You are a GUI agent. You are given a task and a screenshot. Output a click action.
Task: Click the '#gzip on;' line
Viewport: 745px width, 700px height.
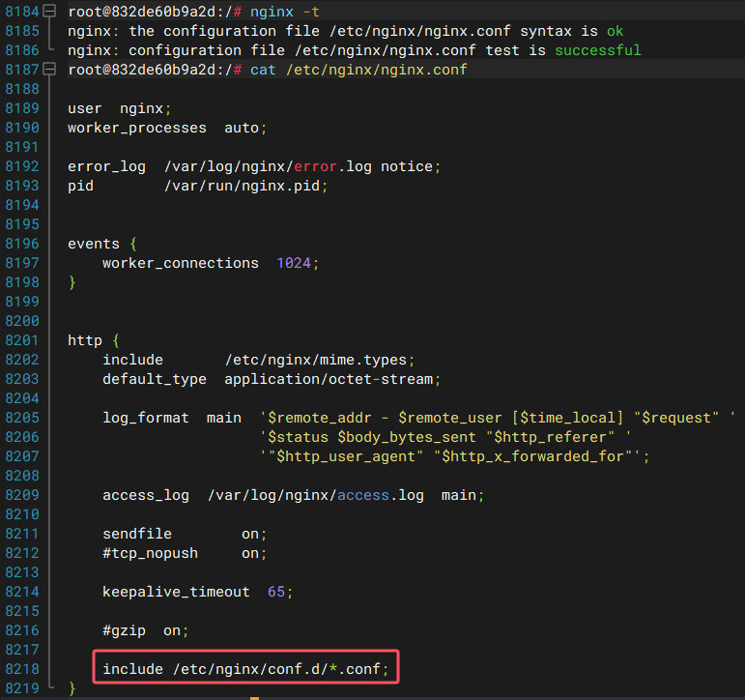[145, 630]
